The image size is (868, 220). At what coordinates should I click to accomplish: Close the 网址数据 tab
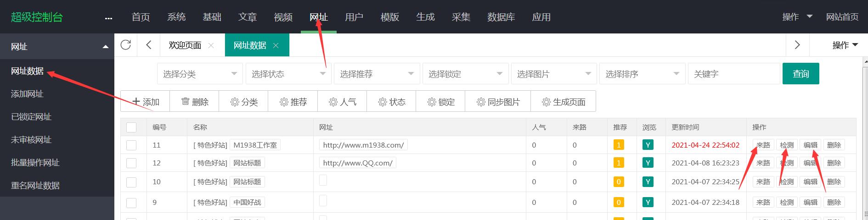coord(276,45)
